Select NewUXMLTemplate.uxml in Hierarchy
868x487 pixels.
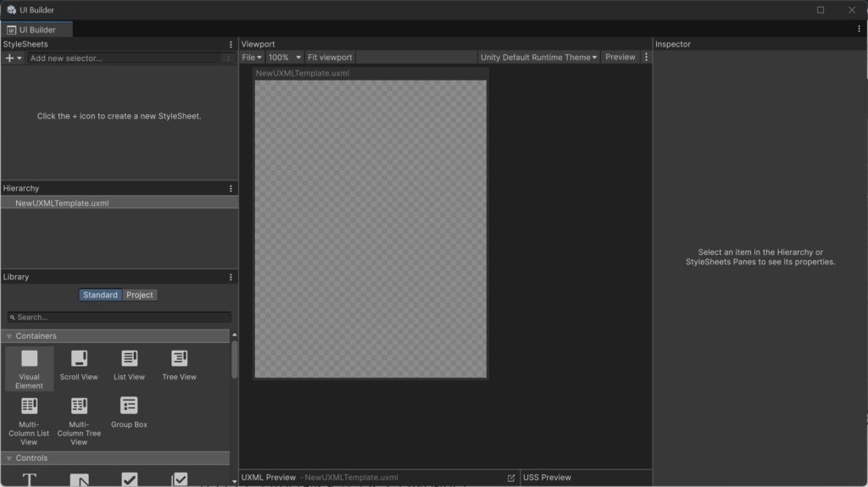120,203
